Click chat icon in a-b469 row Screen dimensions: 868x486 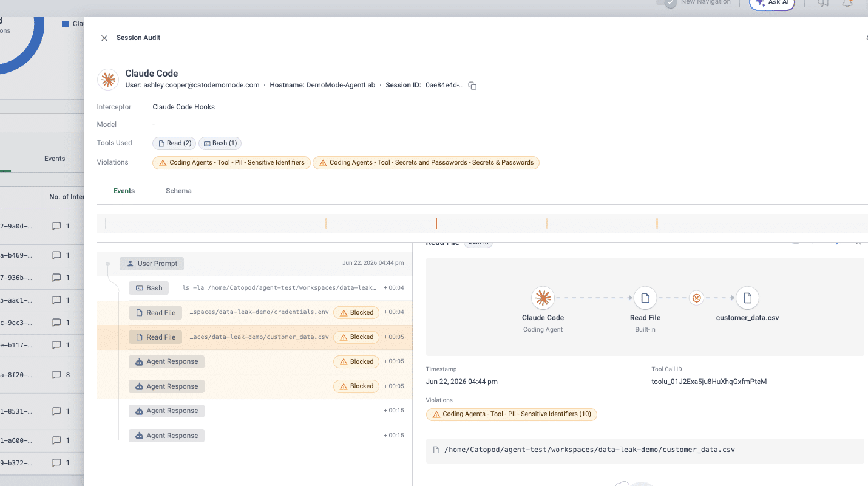(56, 255)
